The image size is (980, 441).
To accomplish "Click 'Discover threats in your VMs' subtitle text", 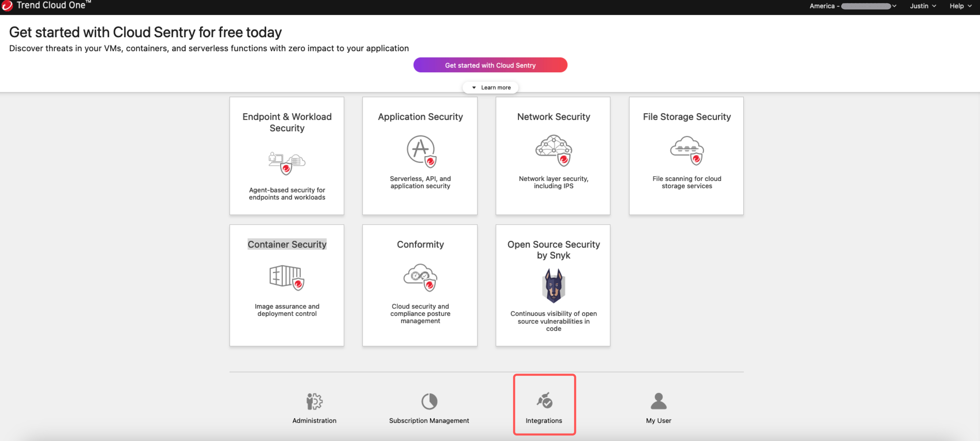I will 209,48.
